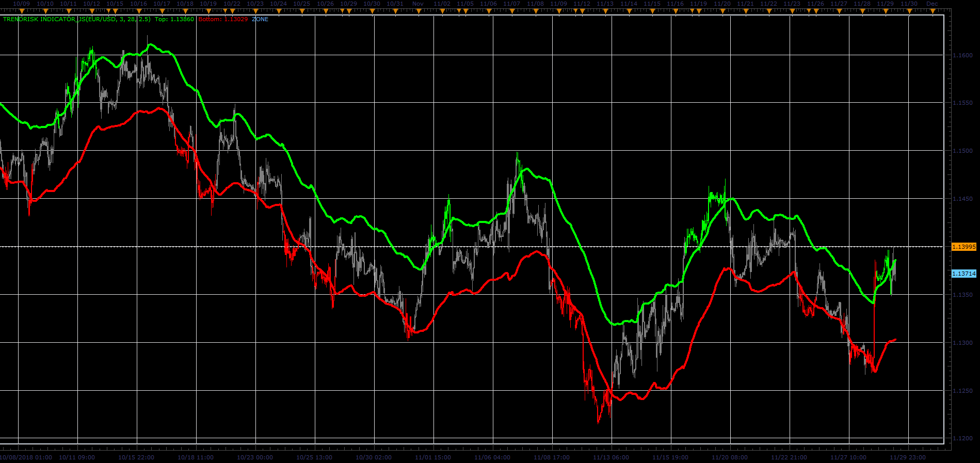Click the orange marker below the 10/17 date

coord(162,11)
